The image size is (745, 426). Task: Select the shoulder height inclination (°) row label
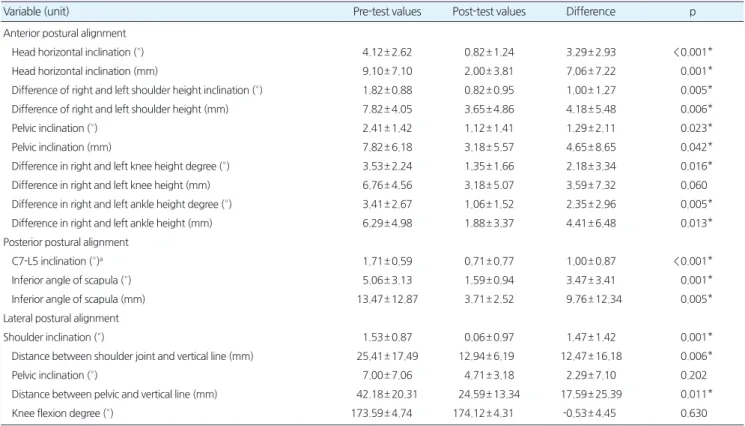[137, 90]
